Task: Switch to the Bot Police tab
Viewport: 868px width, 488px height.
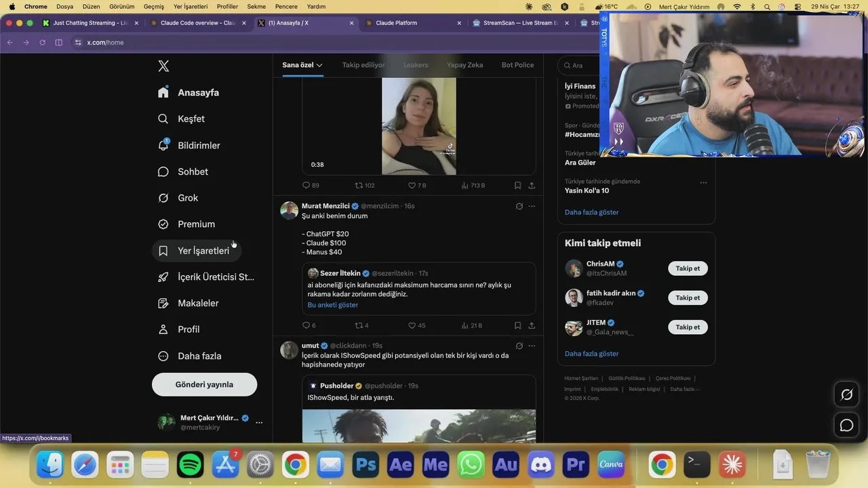Action: coord(517,65)
